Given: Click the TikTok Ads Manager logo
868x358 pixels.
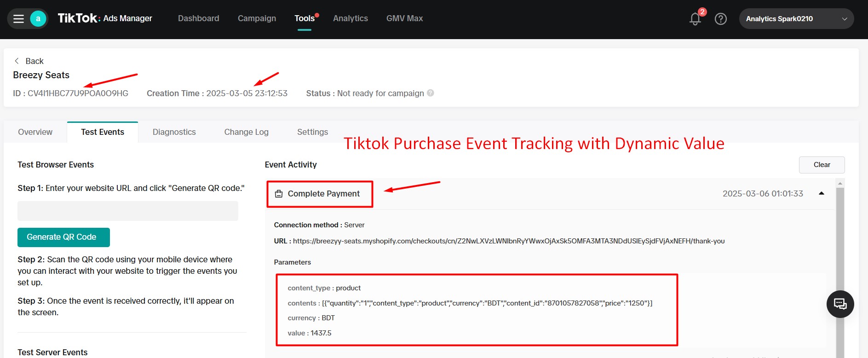Looking at the screenshot, I should (x=105, y=18).
